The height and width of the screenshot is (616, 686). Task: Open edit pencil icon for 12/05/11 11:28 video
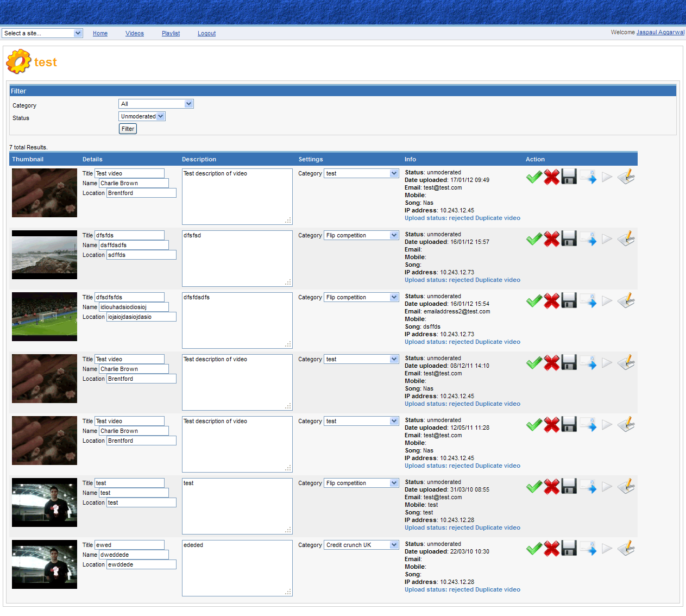pos(626,425)
